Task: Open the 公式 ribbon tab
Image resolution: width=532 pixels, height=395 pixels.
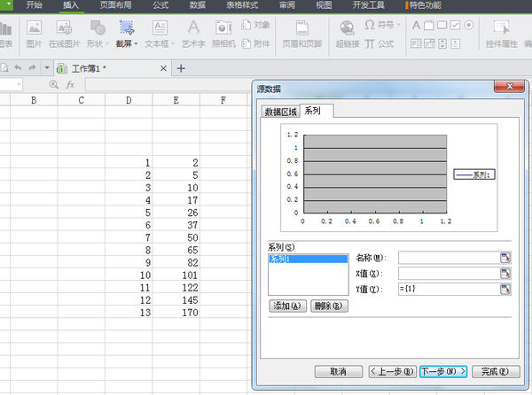Action: (x=160, y=5)
